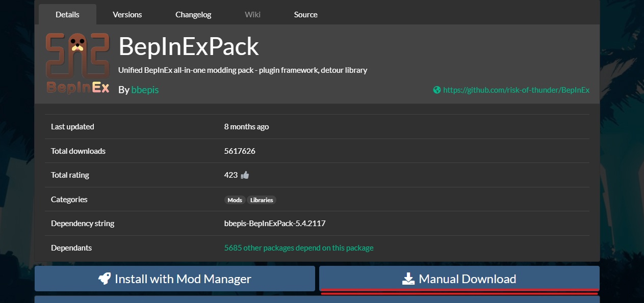Click the Unified BepInEx pack description text
The width and height of the screenshot is (644, 303).
point(243,70)
